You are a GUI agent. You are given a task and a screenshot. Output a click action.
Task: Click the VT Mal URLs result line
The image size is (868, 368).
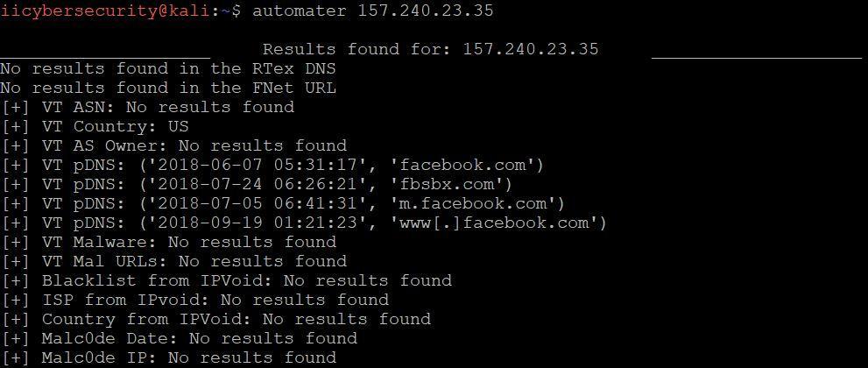click(174, 261)
